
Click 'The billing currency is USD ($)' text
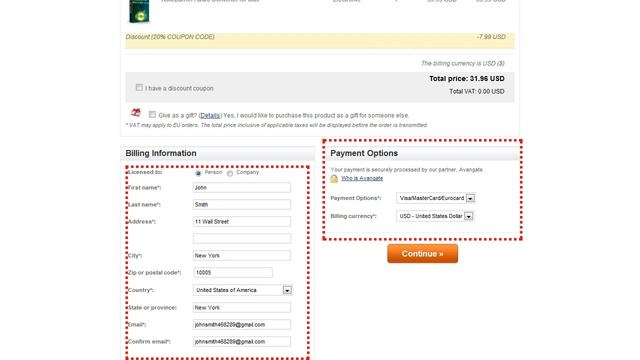coord(463,63)
